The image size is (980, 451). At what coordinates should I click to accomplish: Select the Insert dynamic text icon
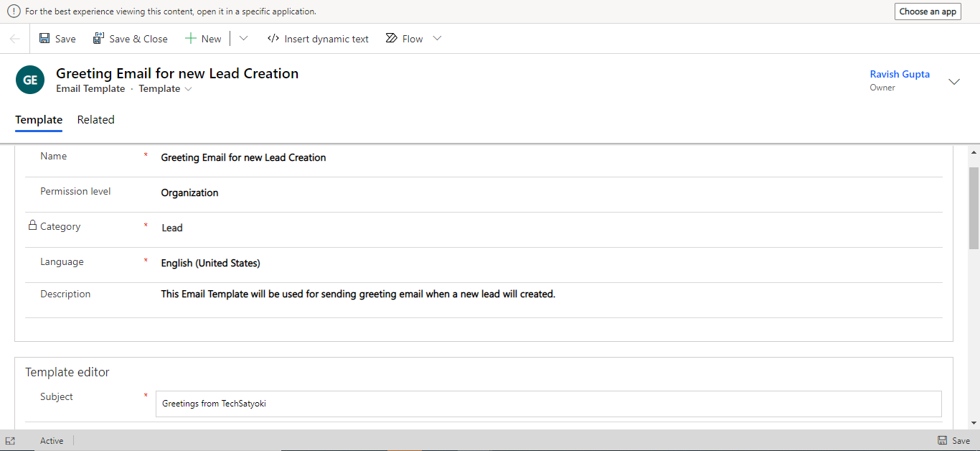click(273, 38)
